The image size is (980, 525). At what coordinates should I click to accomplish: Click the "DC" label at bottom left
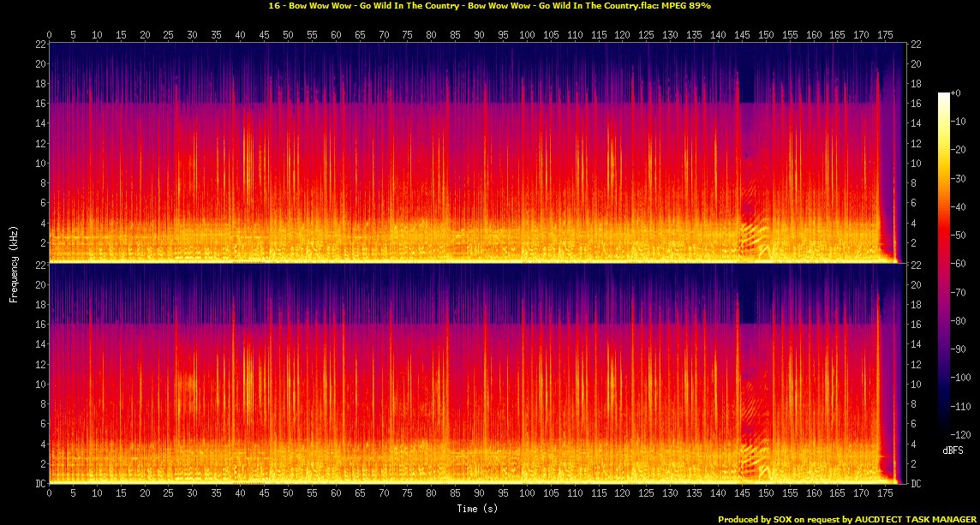click(39, 484)
